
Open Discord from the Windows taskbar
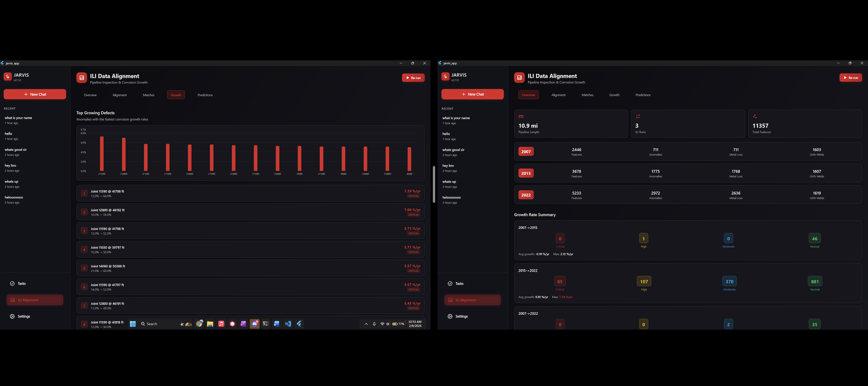pyautogui.click(x=255, y=324)
